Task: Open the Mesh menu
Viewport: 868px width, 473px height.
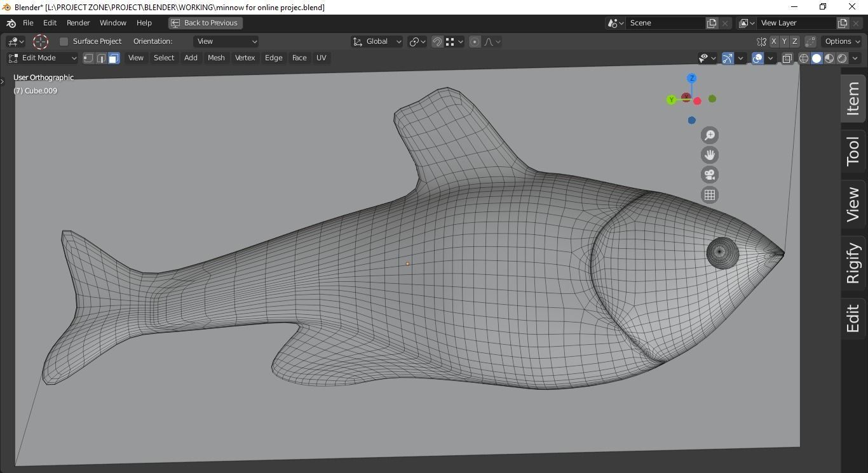Action: (216, 58)
